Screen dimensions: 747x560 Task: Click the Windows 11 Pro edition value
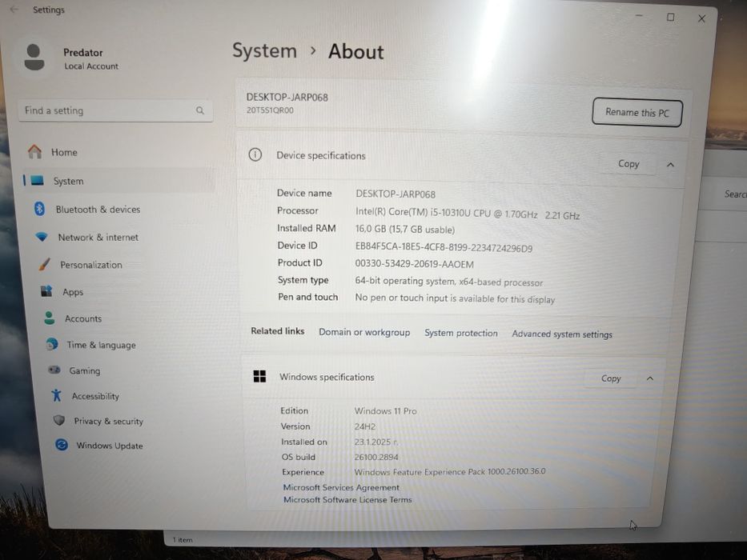pyautogui.click(x=385, y=410)
